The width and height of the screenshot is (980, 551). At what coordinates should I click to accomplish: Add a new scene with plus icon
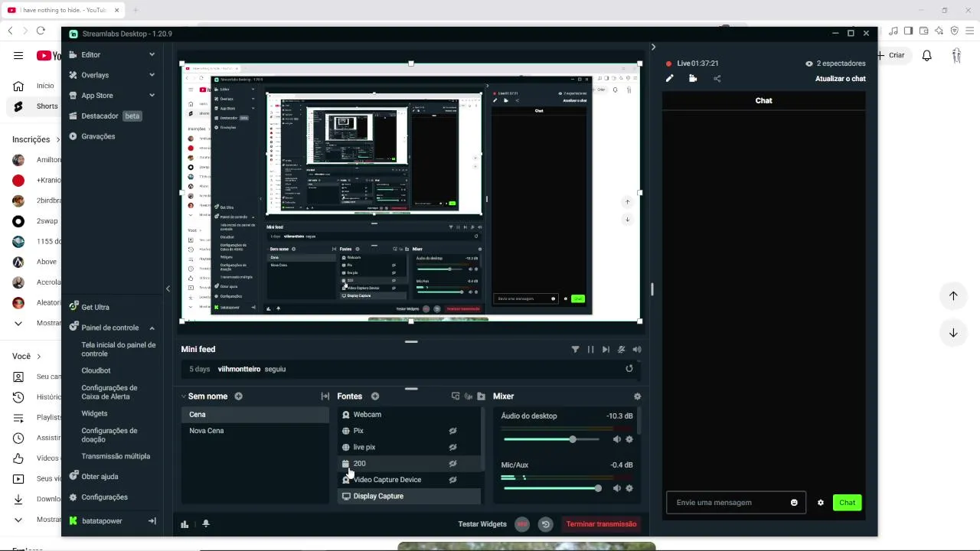238,396
